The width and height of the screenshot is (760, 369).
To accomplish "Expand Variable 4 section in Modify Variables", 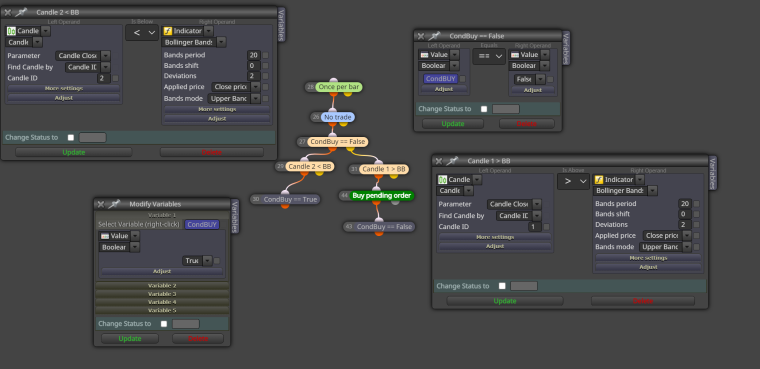I will (x=162, y=302).
